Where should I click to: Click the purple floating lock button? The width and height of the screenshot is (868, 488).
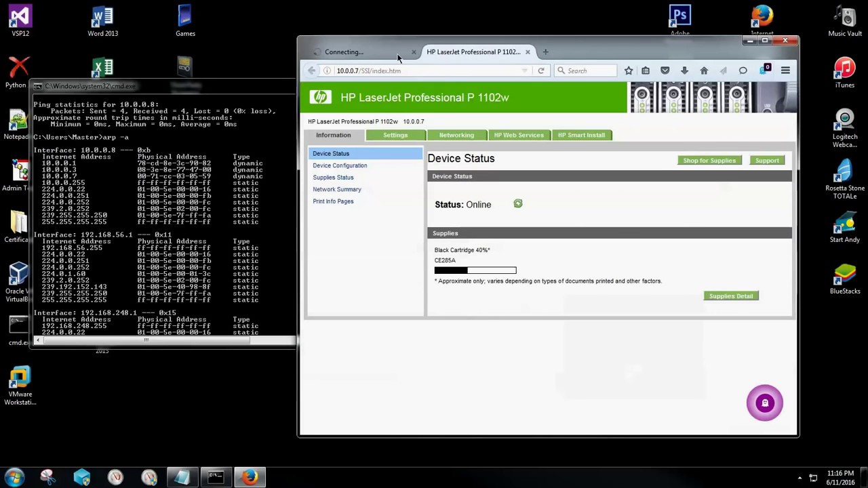[x=764, y=403]
